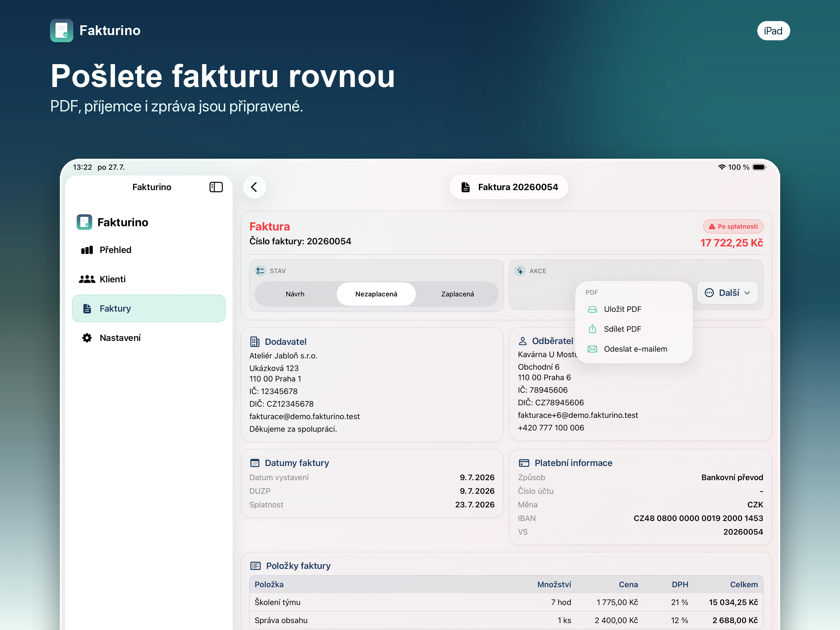The width and height of the screenshot is (840, 630).
Task: Click the Splatnost date 23. 7. 2026
Action: [x=475, y=505]
